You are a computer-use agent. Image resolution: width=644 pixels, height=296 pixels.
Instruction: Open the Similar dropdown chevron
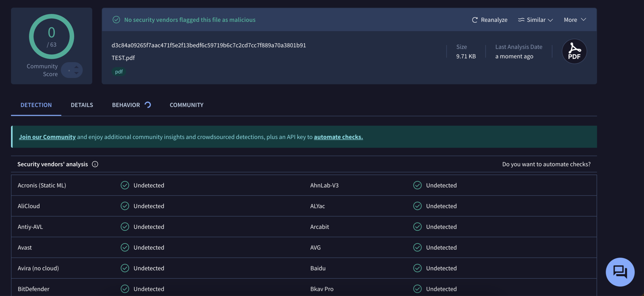pyautogui.click(x=550, y=20)
